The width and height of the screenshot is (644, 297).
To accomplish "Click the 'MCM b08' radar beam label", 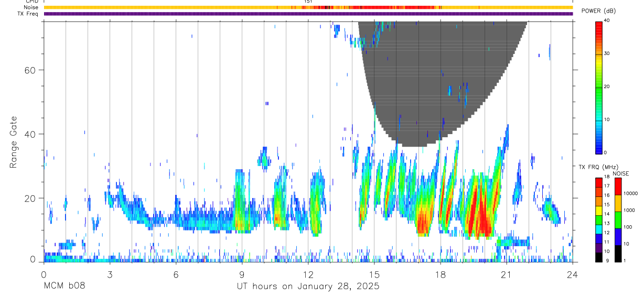I will click(x=64, y=287).
